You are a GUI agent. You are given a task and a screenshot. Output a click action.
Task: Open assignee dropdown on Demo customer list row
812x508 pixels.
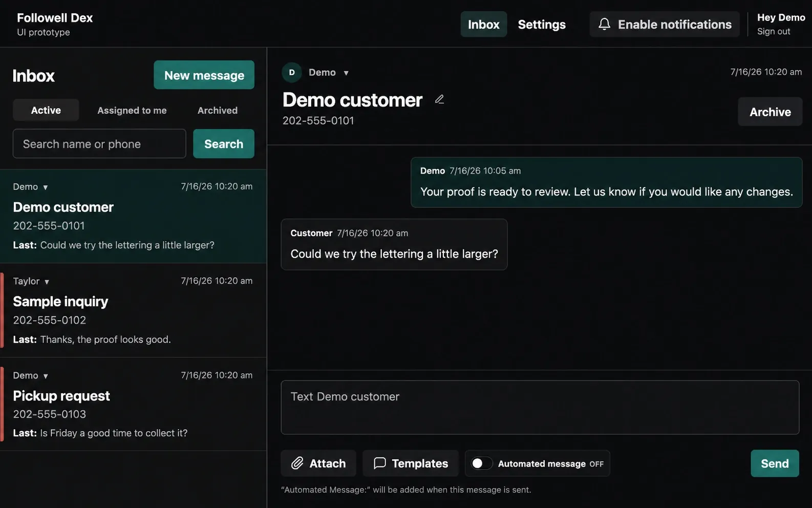(x=31, y=187)
